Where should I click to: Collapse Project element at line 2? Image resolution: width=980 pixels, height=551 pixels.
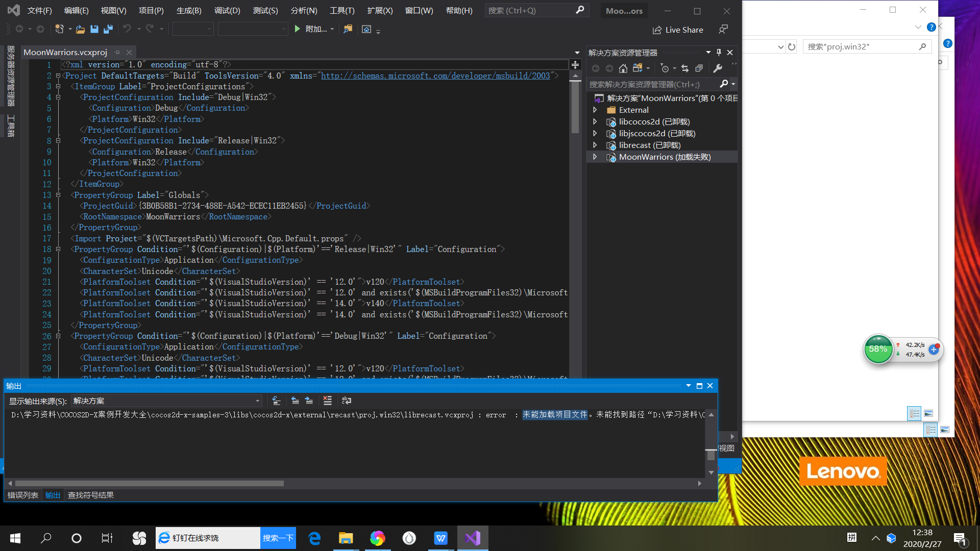[x=58, y=76]
